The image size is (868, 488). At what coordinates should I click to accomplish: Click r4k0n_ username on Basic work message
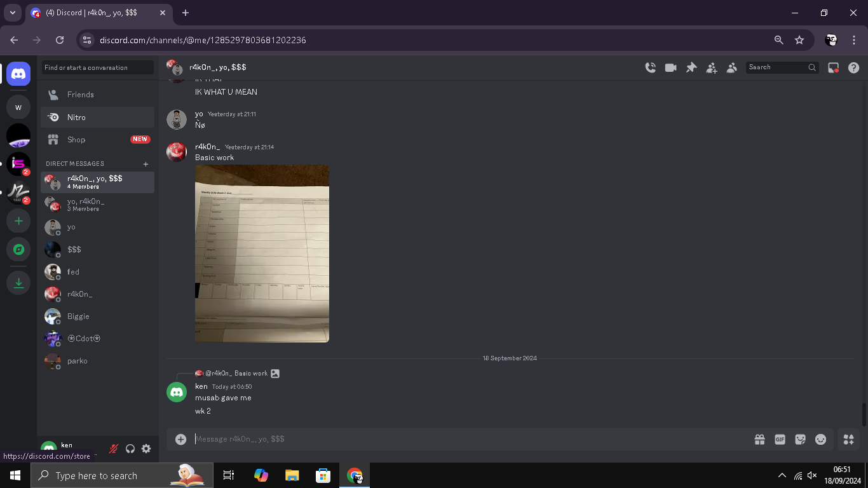(x=207, y=147)
